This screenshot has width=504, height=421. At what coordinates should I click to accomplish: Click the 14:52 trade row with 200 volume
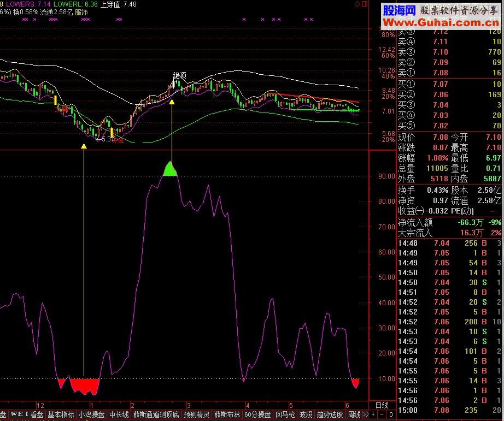coord(449,322)
